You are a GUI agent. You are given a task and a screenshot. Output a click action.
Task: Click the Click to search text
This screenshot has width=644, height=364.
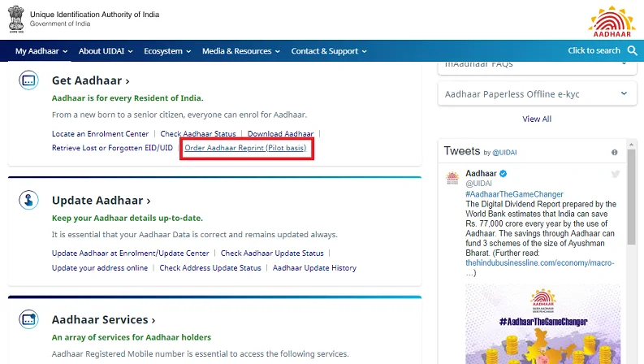pos(594,50)
